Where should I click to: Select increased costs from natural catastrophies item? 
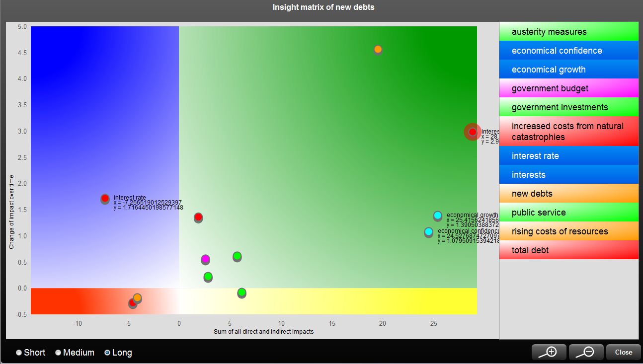tap(568, 132)
